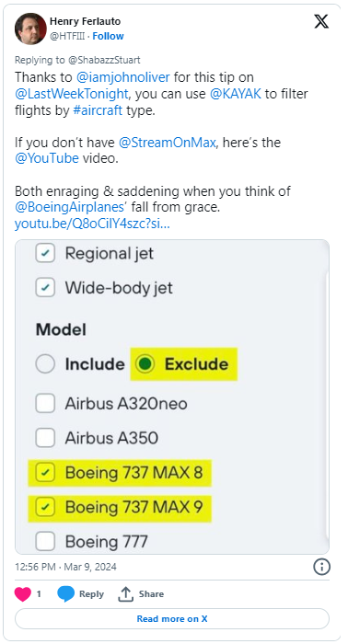This screenshot has height=644, width=348.
Task: Open the youtu.be video link
Action: tap(92, 224)
